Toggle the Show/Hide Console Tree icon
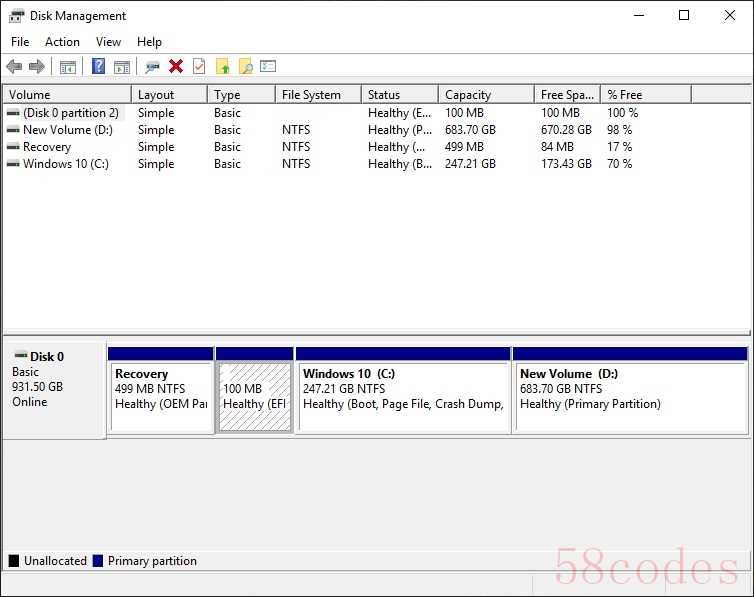The height and width of the screenshot is (597, 754). (x=68, y=67)
